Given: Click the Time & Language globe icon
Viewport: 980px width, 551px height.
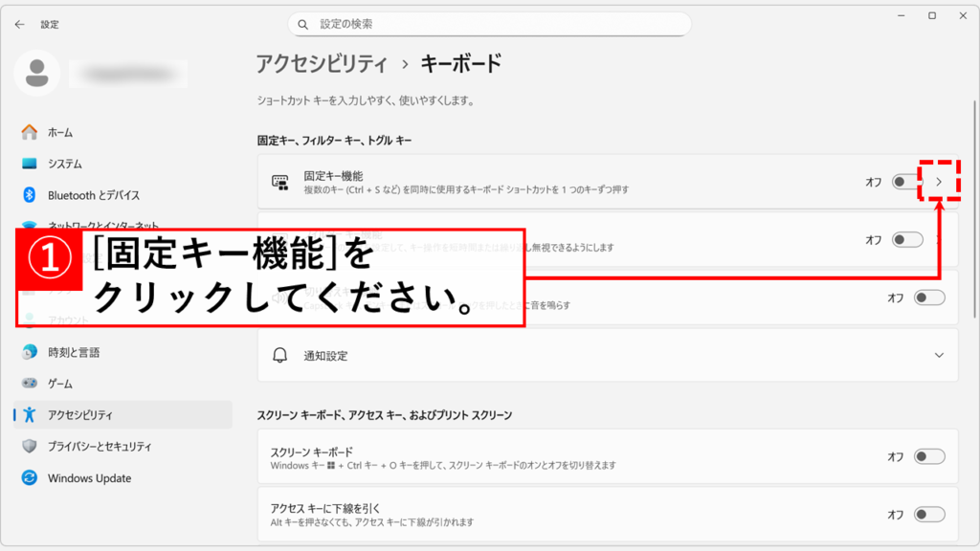Looking at the screenshot, I should click(30, 352).
